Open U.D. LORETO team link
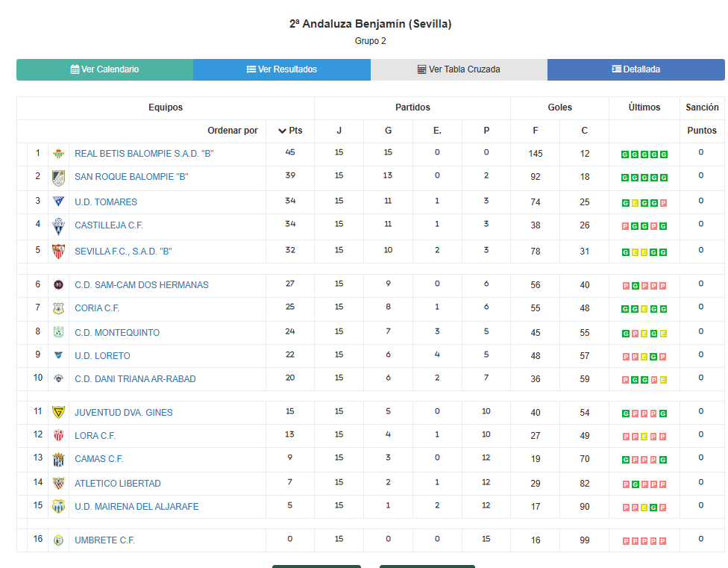 [102, 356]
